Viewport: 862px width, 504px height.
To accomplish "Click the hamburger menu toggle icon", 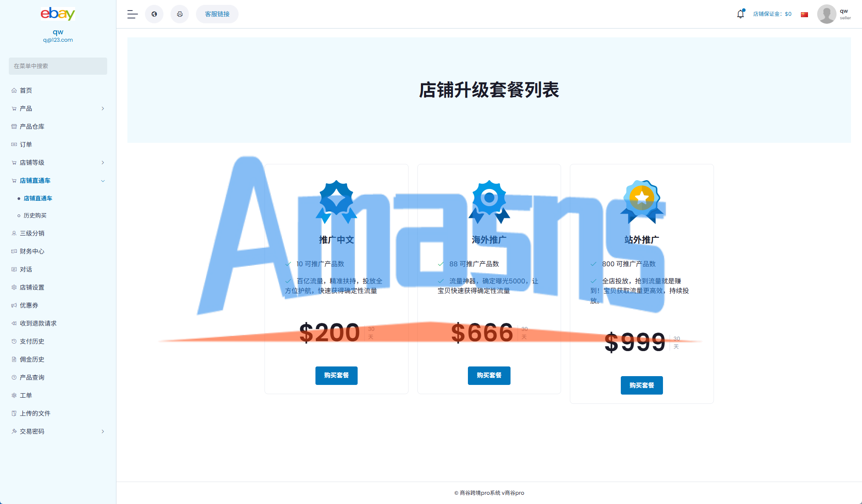I will (x=132, y=14).
